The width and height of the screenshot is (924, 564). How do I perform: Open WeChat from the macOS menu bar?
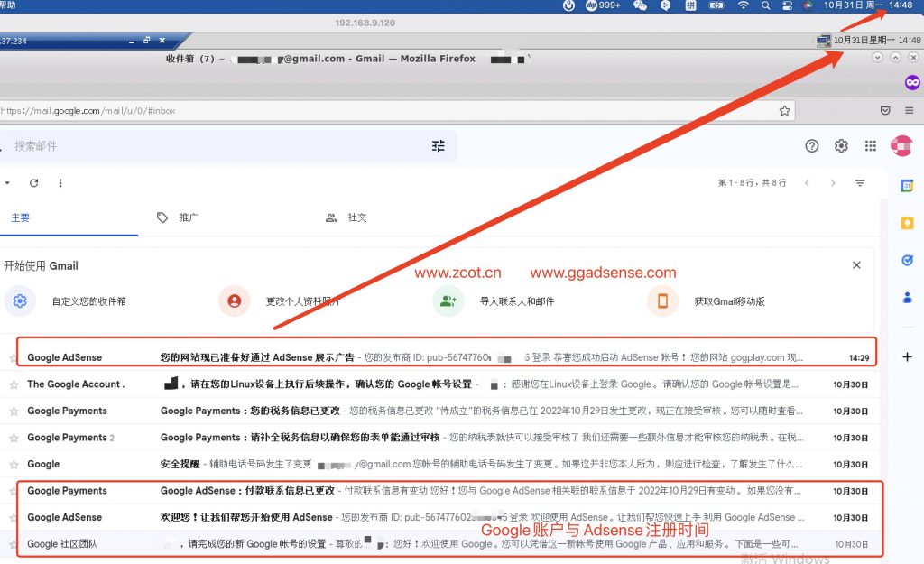pos(640,5)
